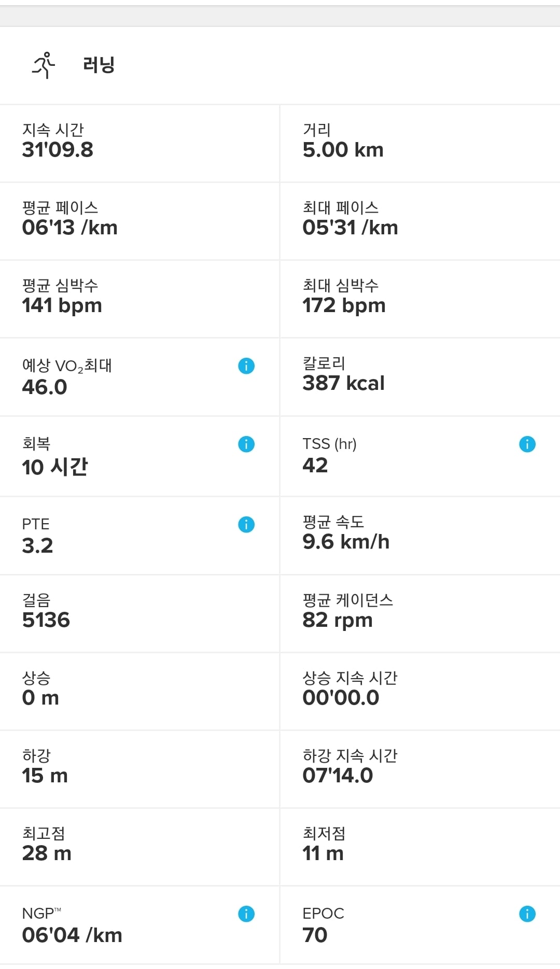
Task: Show NGP info icon details
Action: point(246,914)
